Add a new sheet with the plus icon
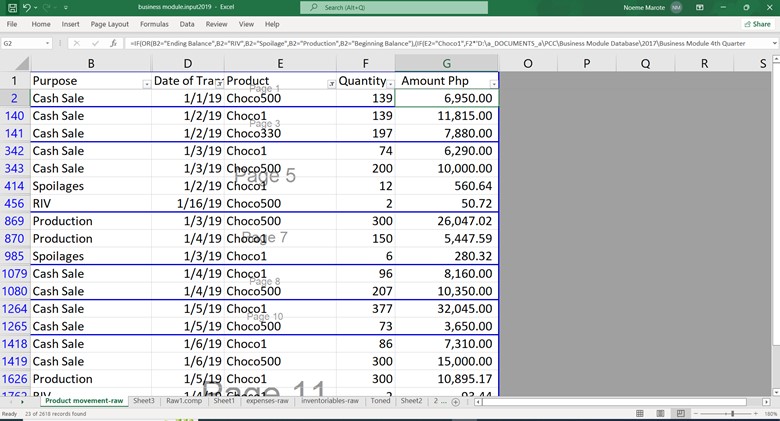Screen dimensions: 780x421 click(x=455, y=402)
